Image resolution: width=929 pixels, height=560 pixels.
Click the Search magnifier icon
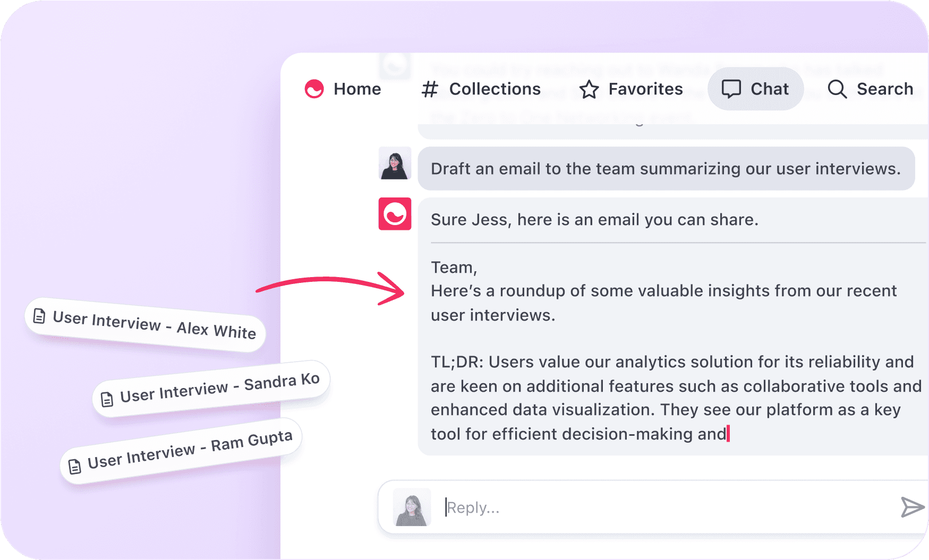(837, 89)
